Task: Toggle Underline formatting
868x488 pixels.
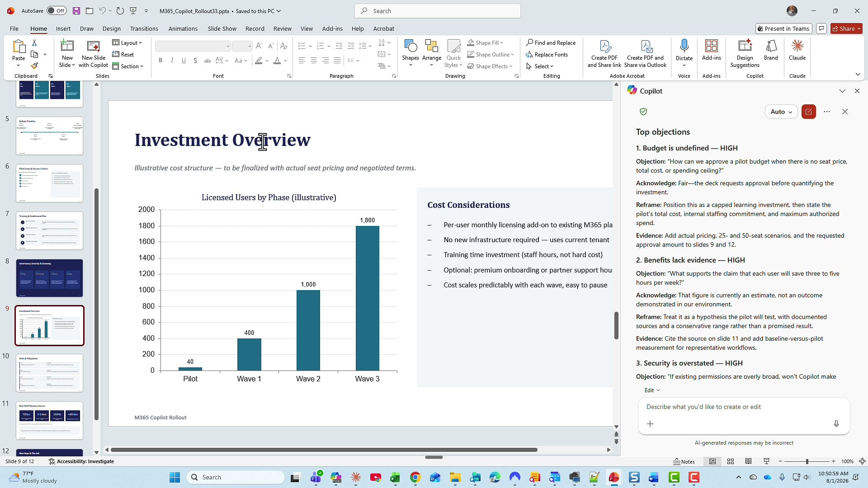Action: [x=184, y=61]
